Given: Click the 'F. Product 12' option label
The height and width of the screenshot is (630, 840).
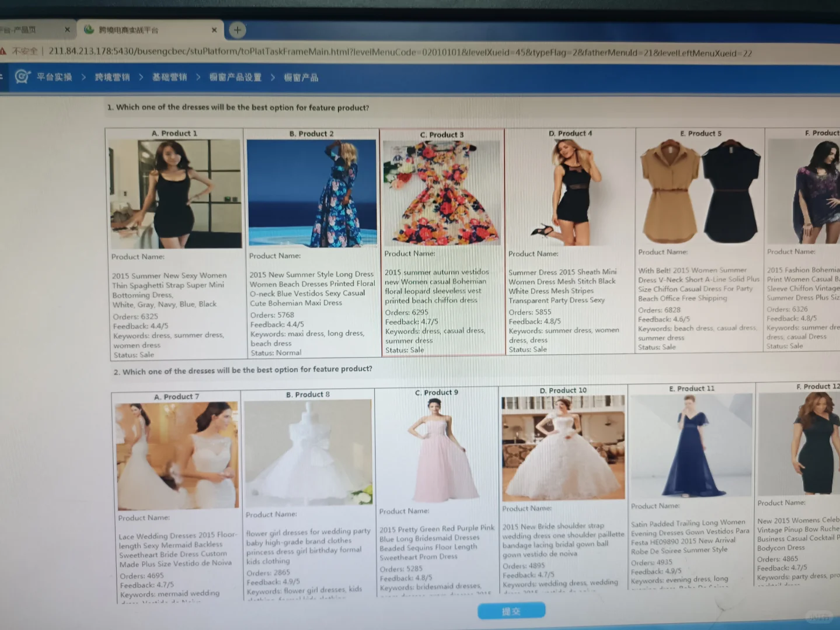Looking at the screenshot, I should tap(818, 387).
